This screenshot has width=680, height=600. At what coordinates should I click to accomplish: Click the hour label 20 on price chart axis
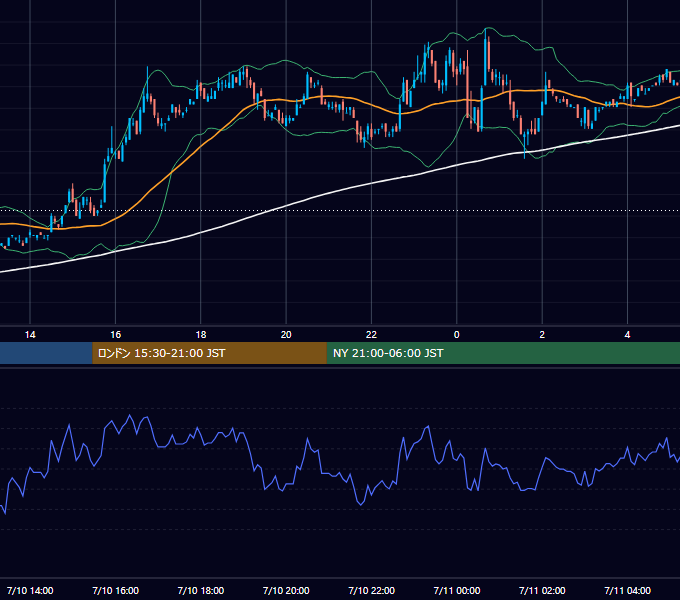286,335
